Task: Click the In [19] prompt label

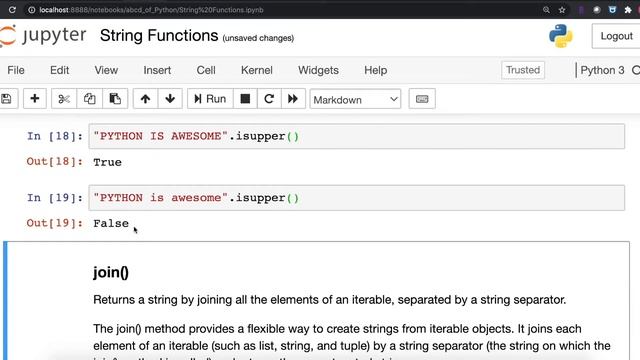Action: tap(55, 198)
